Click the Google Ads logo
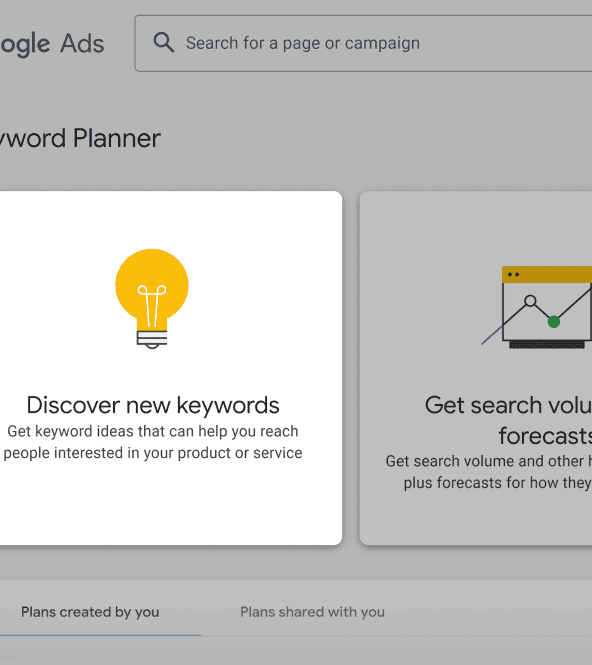The image size is (592, 665). [52, 44]
